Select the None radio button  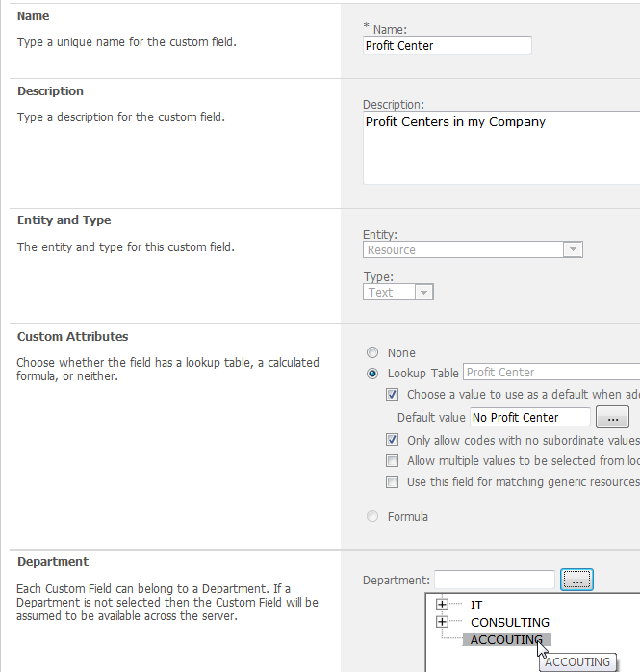pos(372,353)
